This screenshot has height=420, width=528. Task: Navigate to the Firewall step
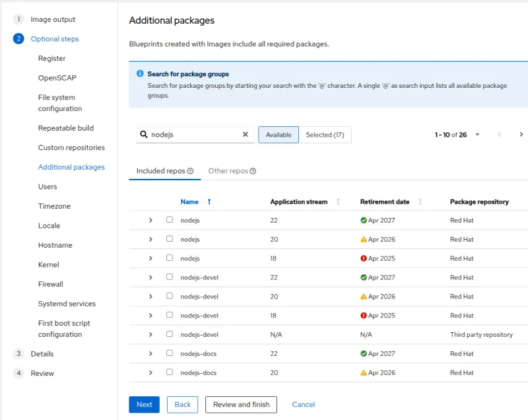coord(51,284)
